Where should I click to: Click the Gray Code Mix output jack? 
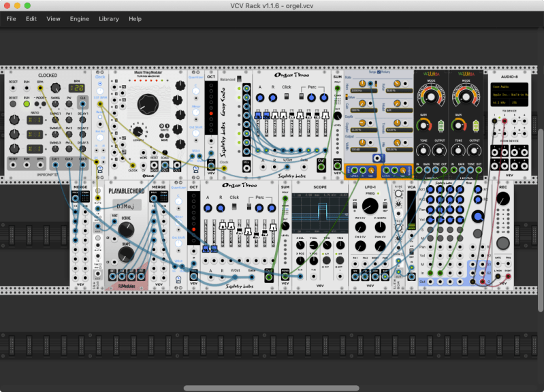[246, 168]
